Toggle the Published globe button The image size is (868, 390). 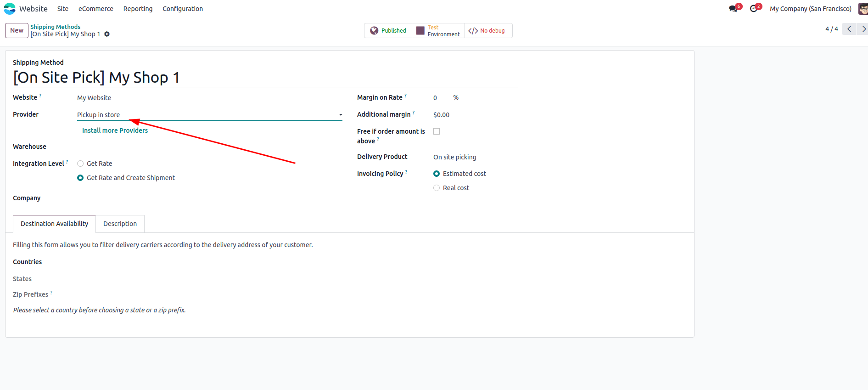coord(388,31)
